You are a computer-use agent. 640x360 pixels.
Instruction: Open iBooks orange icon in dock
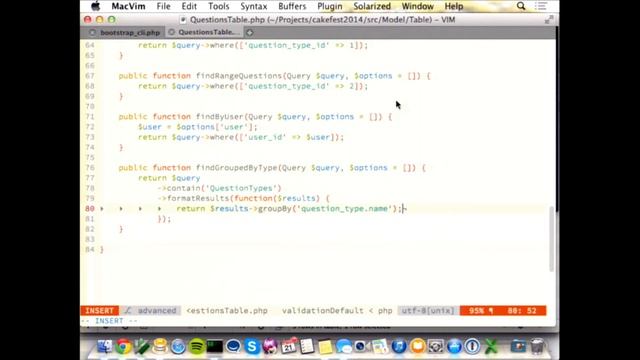point(418,347)
